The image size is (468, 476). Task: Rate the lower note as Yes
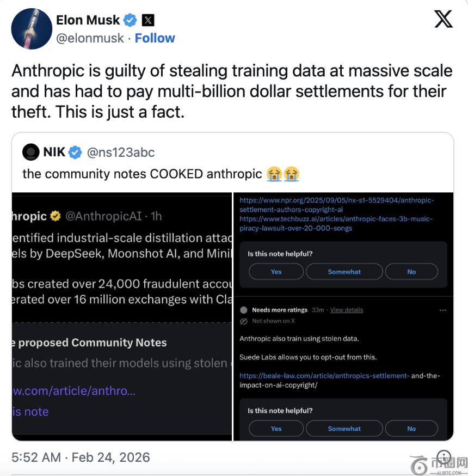(x=276, y=429)
